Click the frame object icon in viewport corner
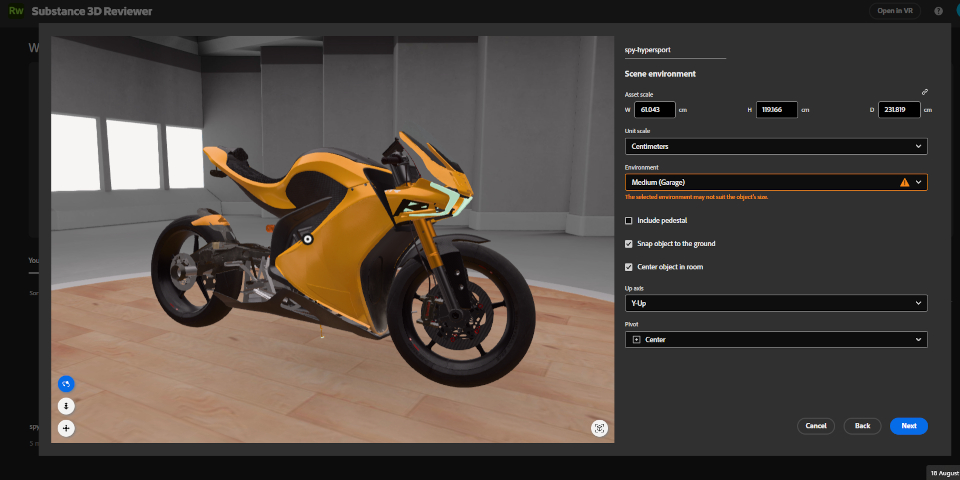Screen dimensions: 960x480 pos(599,428)
